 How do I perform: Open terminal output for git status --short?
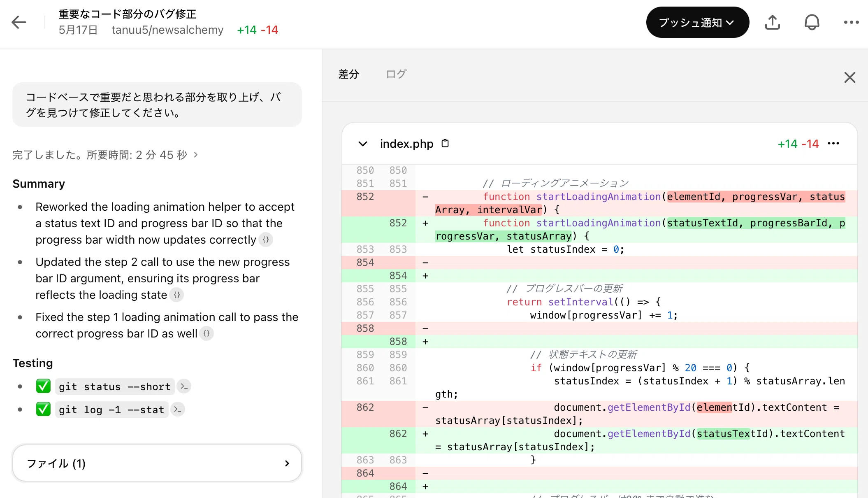(184, 386)
